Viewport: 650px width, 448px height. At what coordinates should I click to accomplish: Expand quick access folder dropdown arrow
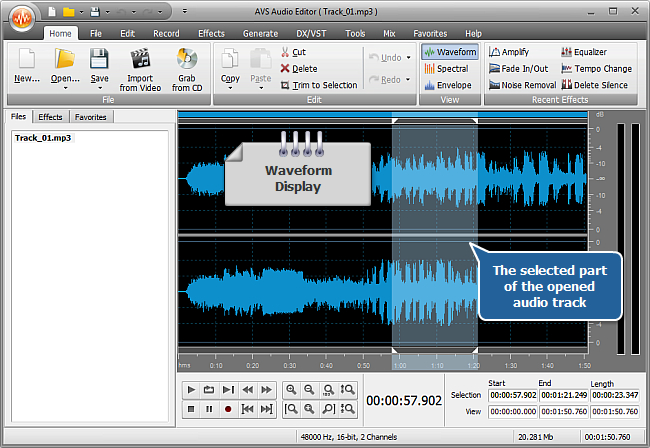click(x=81, y=12)
